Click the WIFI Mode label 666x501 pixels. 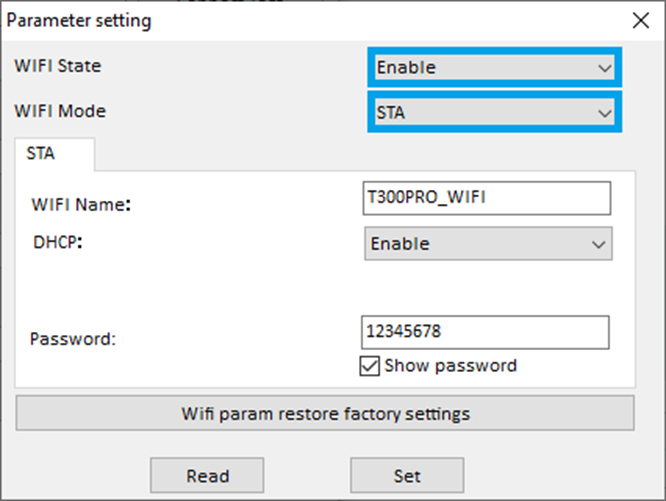pyautogui.click(x=60, y=111)
